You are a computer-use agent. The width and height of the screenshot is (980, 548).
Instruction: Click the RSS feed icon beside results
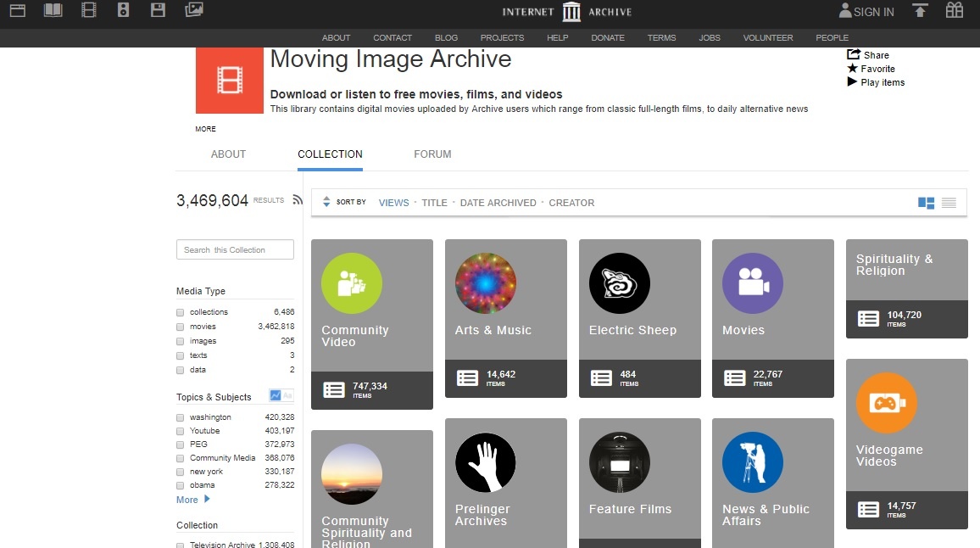click(298, 199)
